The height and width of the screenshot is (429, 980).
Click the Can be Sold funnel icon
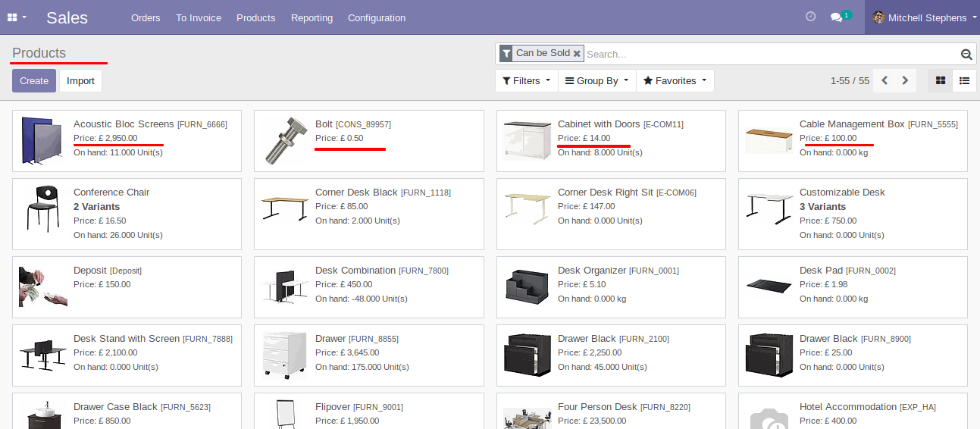(506, 54)
